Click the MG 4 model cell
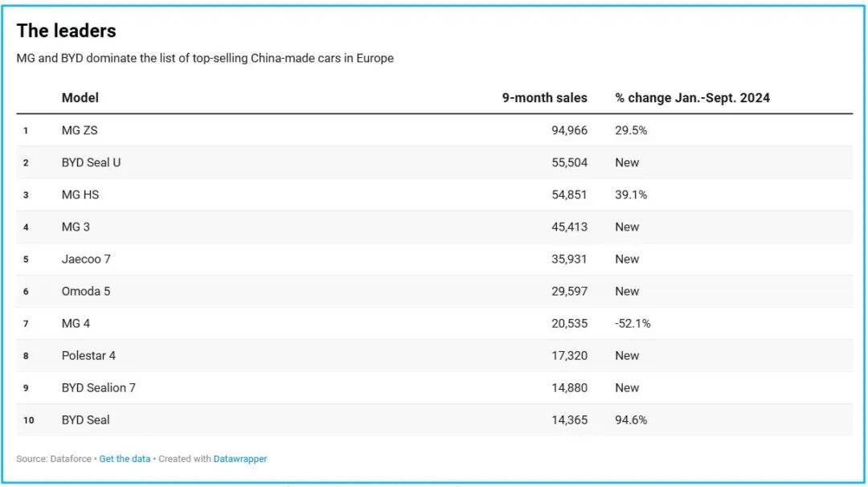 (x=76, y=323)
